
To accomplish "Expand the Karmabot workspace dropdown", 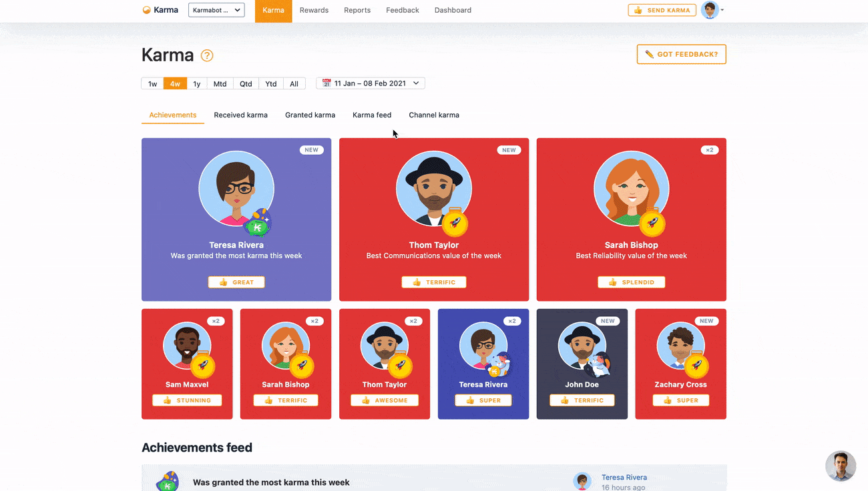I will pos(216,10).
